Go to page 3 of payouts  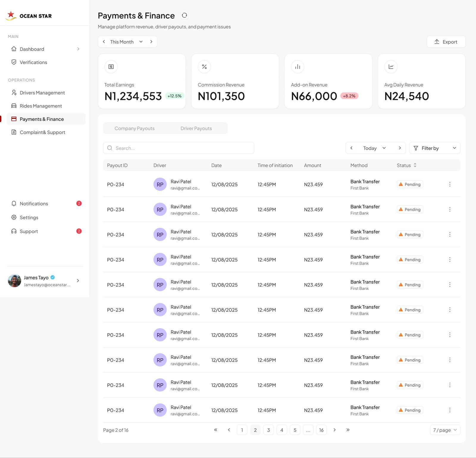pyautogui.click(x=268, y=430)
